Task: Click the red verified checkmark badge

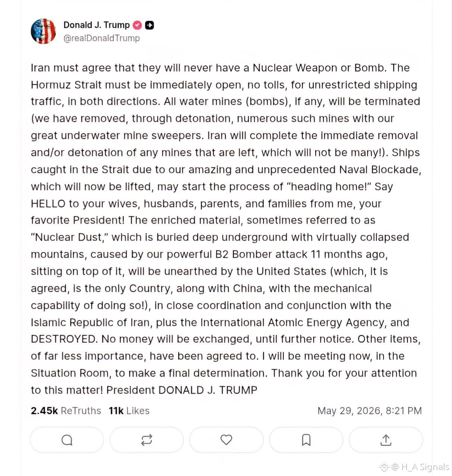Action: point(138,25)
